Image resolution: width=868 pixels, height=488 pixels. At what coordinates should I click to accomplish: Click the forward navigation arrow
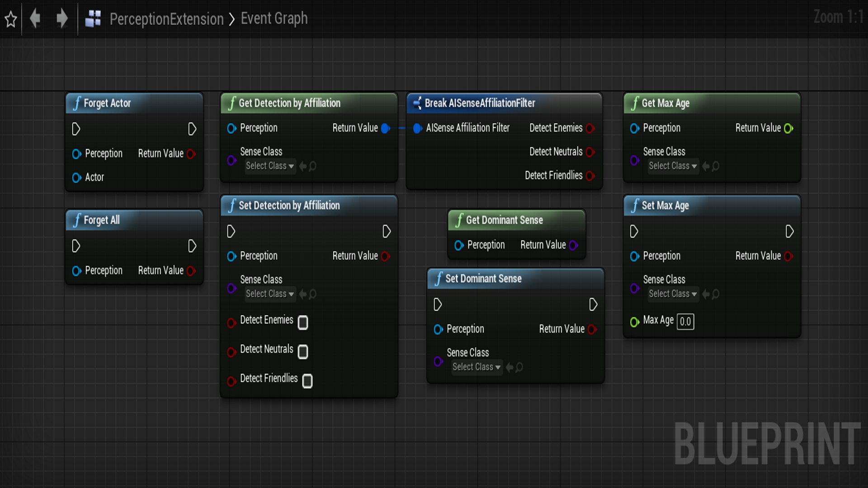pos(62,19)
